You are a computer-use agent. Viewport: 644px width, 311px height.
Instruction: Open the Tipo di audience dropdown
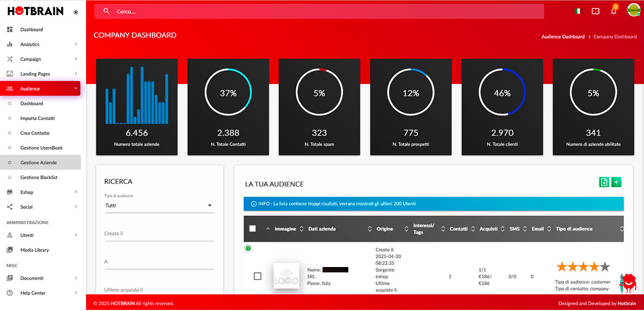pos(159,205)
